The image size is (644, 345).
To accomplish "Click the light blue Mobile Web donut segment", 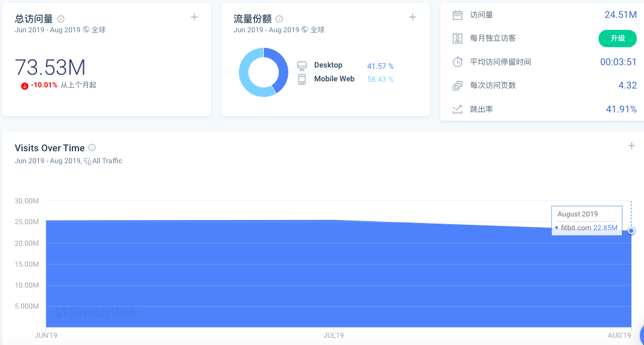I will (245, 78).
